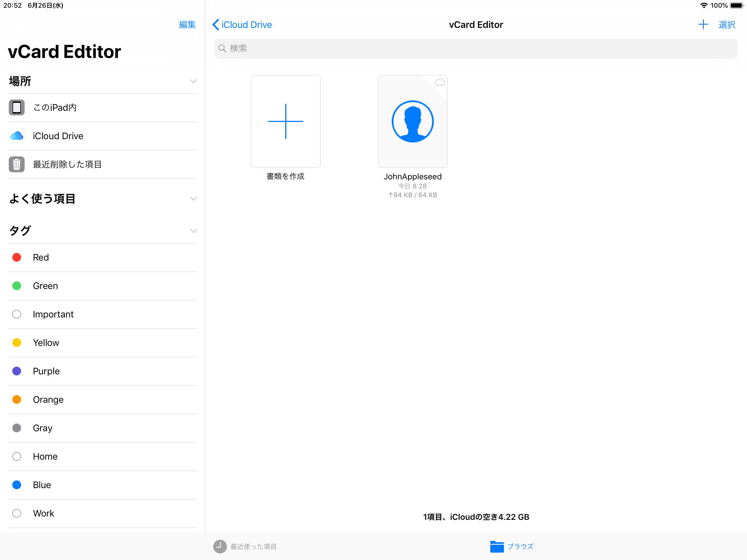The height and width of the screenshot is (560, 747).
Task: Select the Gray tag color dot
Action: click(17, 428)
